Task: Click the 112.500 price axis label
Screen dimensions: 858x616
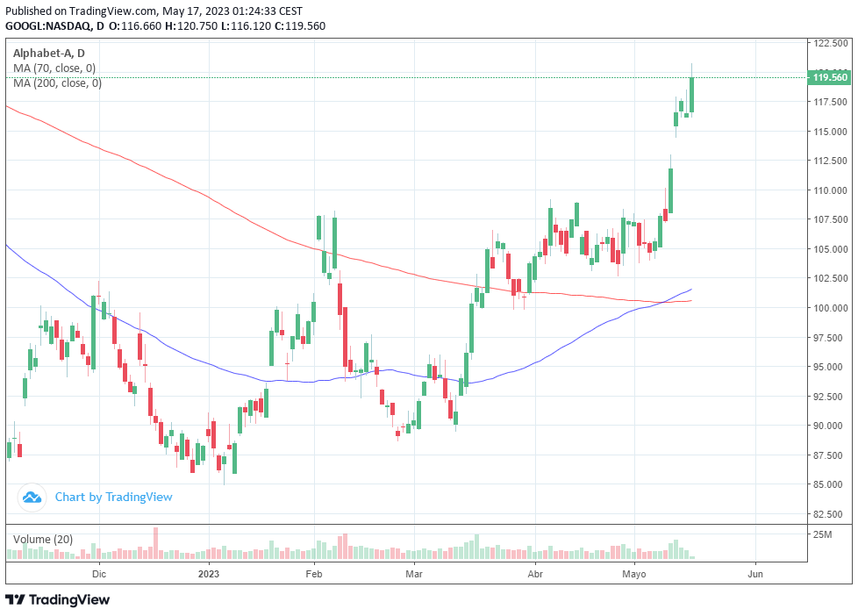Action: coord(830,161)
